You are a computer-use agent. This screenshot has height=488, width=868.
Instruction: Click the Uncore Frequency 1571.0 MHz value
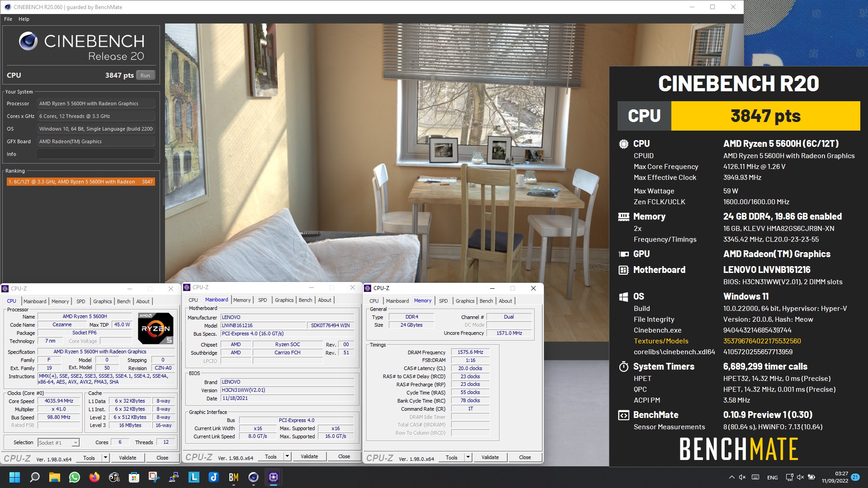tap(509, 333)
